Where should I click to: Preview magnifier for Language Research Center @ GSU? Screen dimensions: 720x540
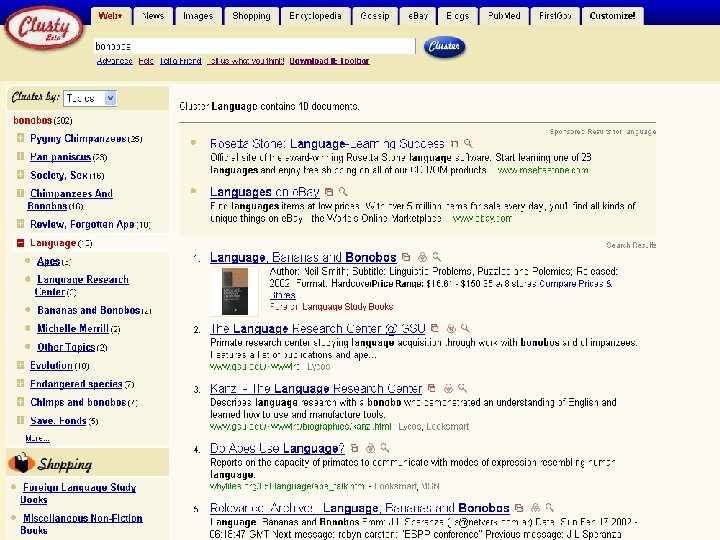click(x=465, y=328)
